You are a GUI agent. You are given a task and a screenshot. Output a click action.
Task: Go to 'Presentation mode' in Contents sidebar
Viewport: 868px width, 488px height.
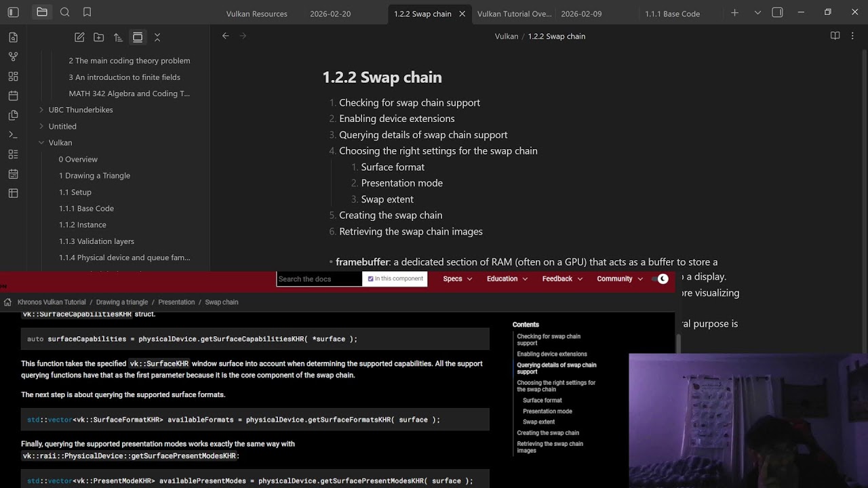[547, 411]
